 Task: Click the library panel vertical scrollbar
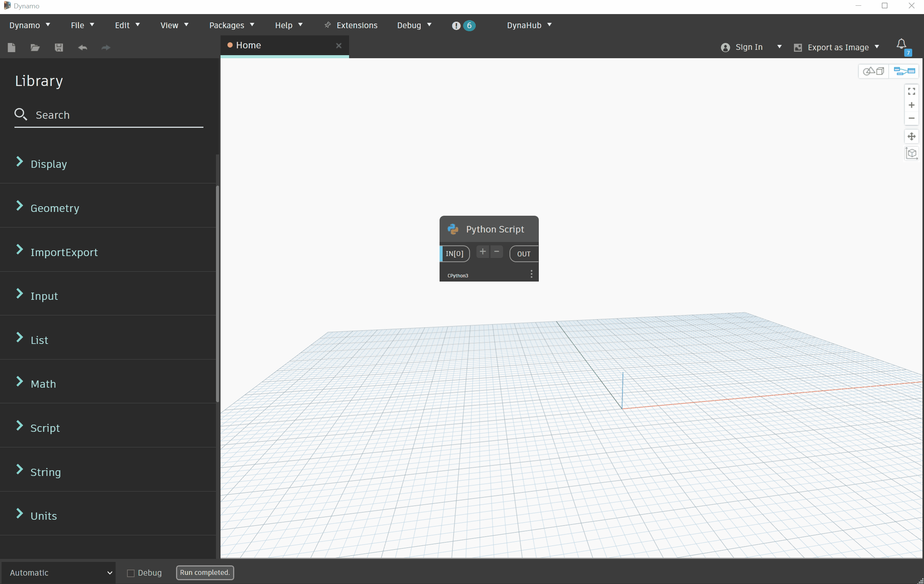(x=218, y=294)
